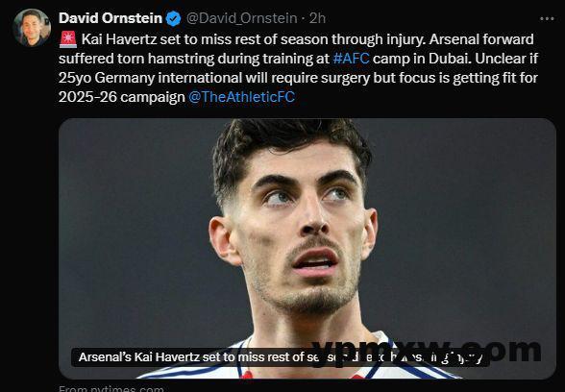Click the 2h timestamp

317,18
